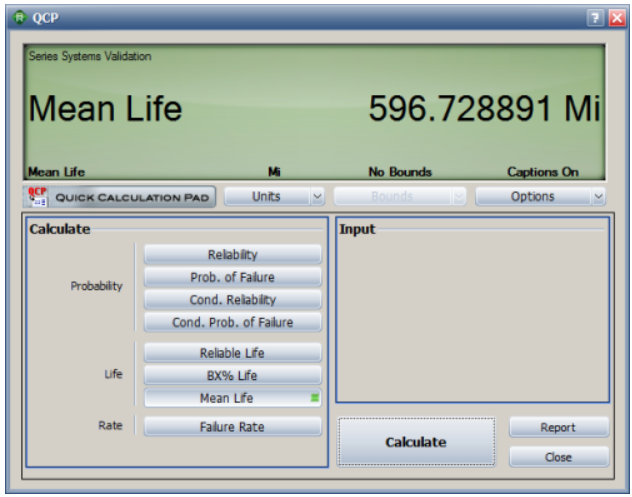Screen dimensions: 632x497
Task: Click the Life group label
Action: click(113, 374)
